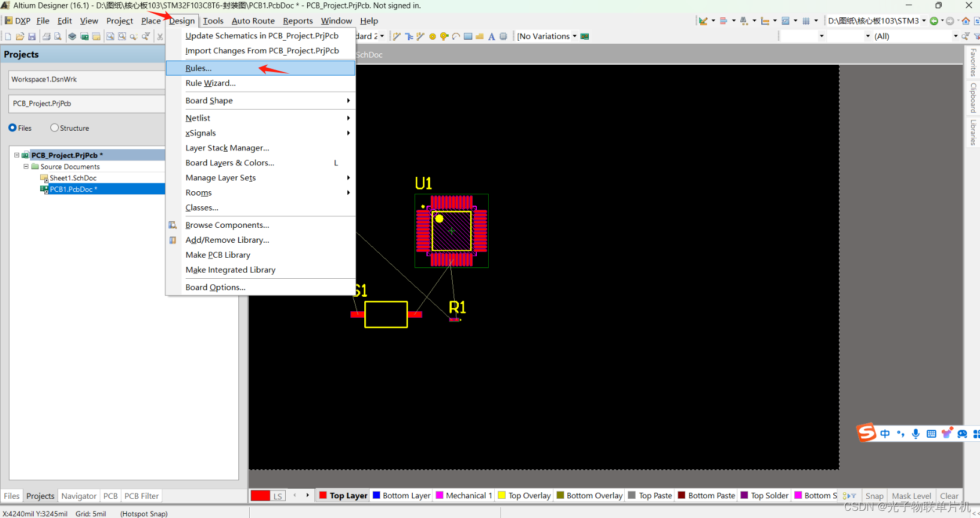Open the Rule Wizard... menu entry
This screenshot has height=518, width=980.
pos(261,83)
